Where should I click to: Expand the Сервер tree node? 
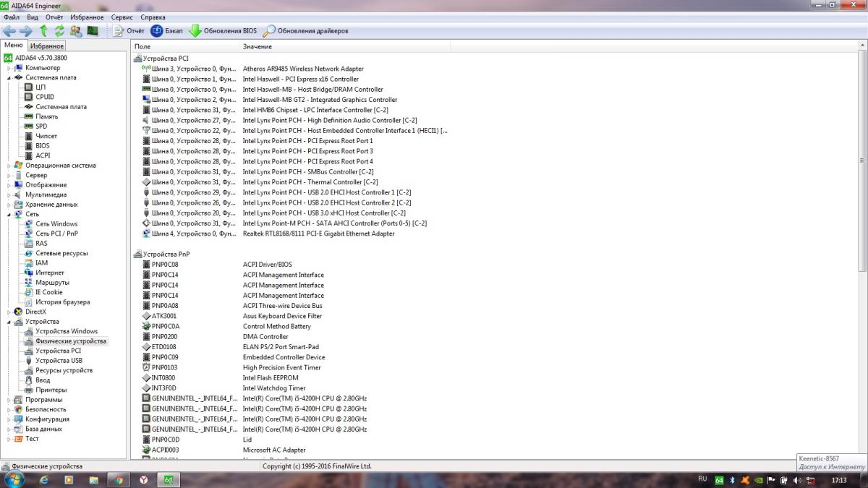(9, 175)
